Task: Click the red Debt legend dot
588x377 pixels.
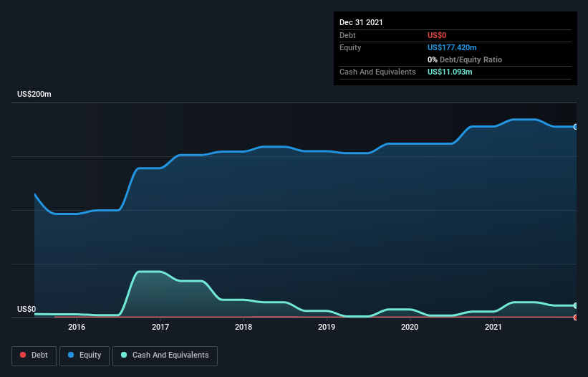Action: click(x=23, y=355)
